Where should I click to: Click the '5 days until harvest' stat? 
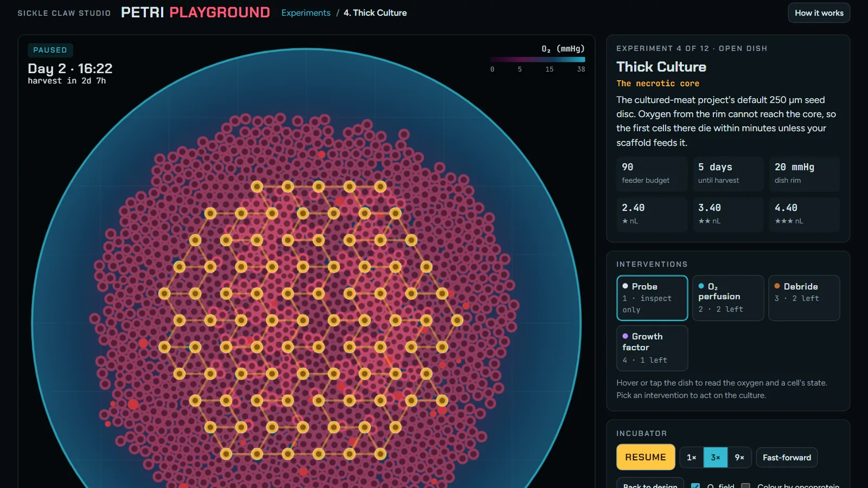(728, 174)
